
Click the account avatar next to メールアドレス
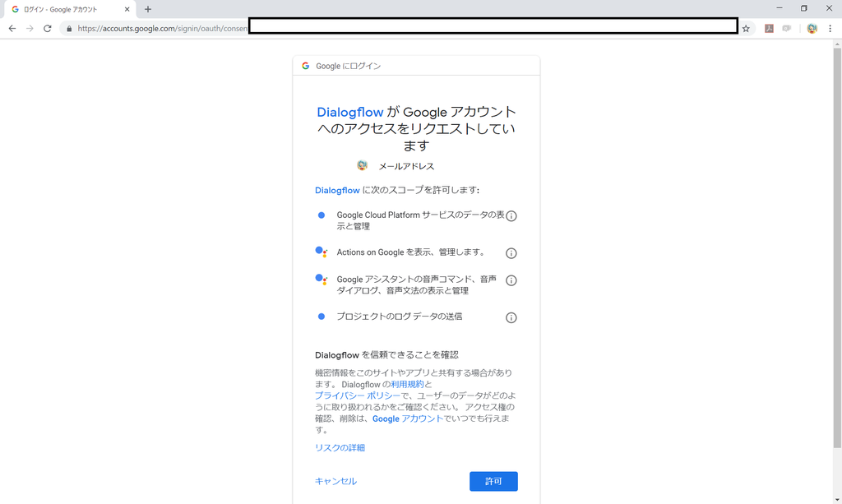pyautogui.click(x=363, y=165)
